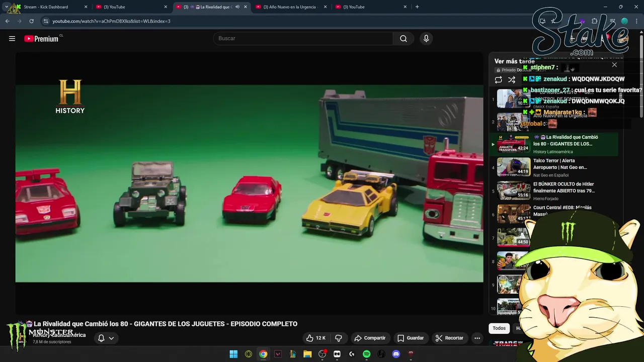Open the new tab plus button
644x362 pixels.
pos(417,7)
